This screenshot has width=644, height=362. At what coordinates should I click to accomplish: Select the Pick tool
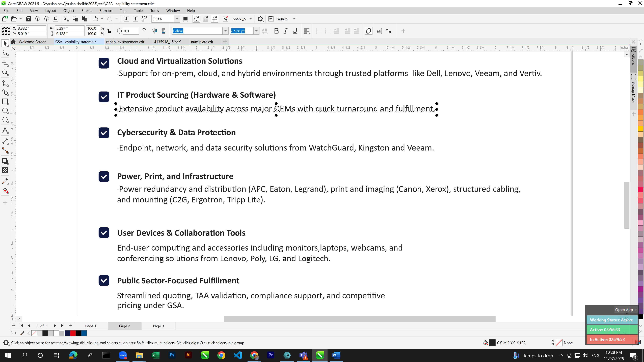(x=5, y=43)
